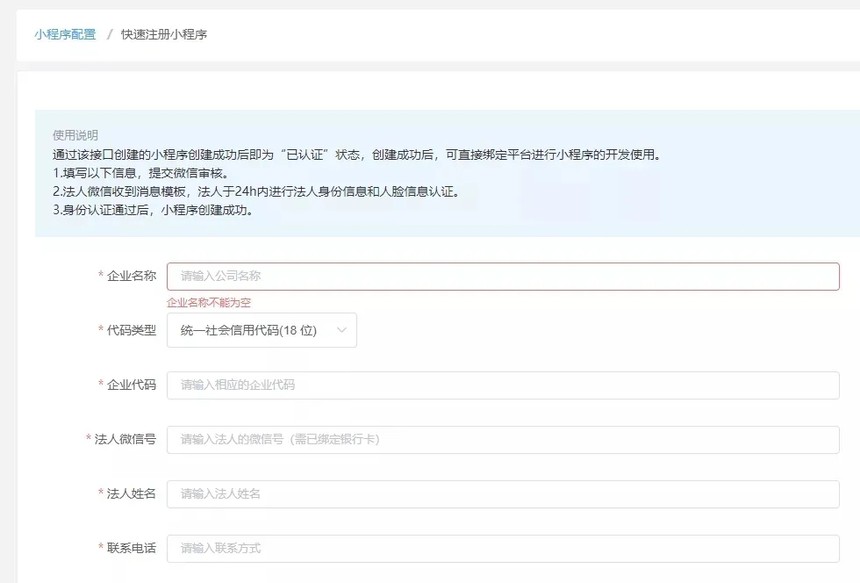Select the 法人微信号 input field
860x583 pixels.
click(x=502, y=439)
